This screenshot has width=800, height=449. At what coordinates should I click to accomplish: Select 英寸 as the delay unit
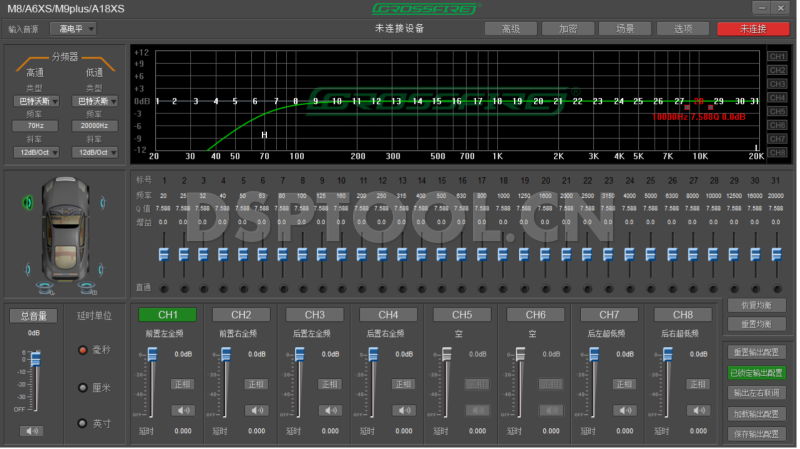(84, 423)
